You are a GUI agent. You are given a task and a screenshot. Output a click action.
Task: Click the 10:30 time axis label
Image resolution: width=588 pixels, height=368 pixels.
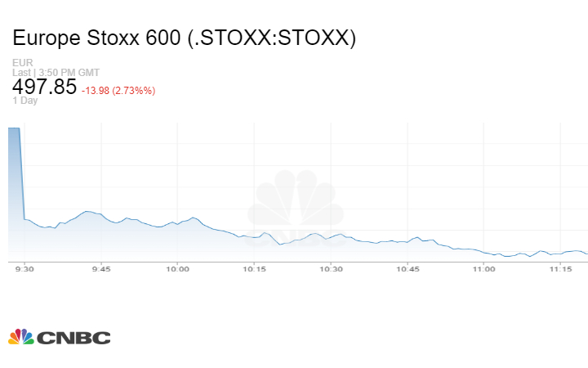pos(331,268)
